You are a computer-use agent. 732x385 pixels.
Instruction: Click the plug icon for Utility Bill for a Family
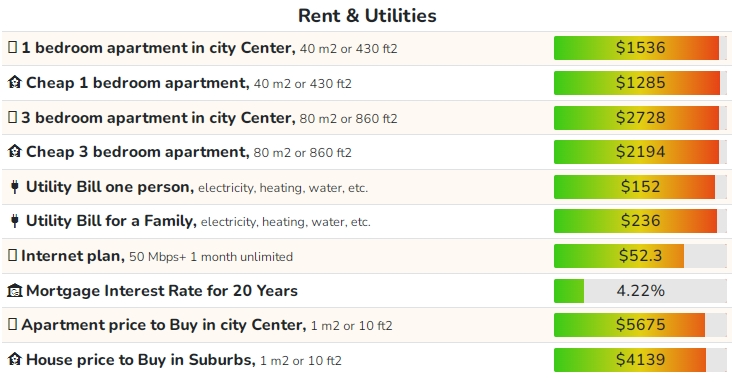[x=14, y=221]
